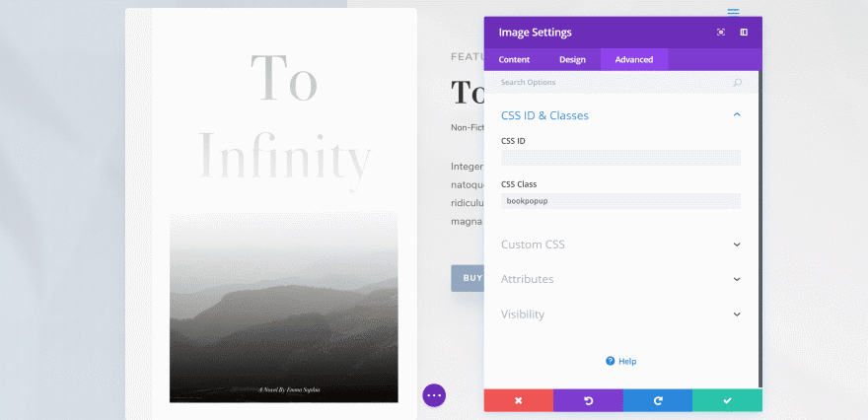Click the CSS ID & Classes heading
868x420 pixels.
[544, 115]
